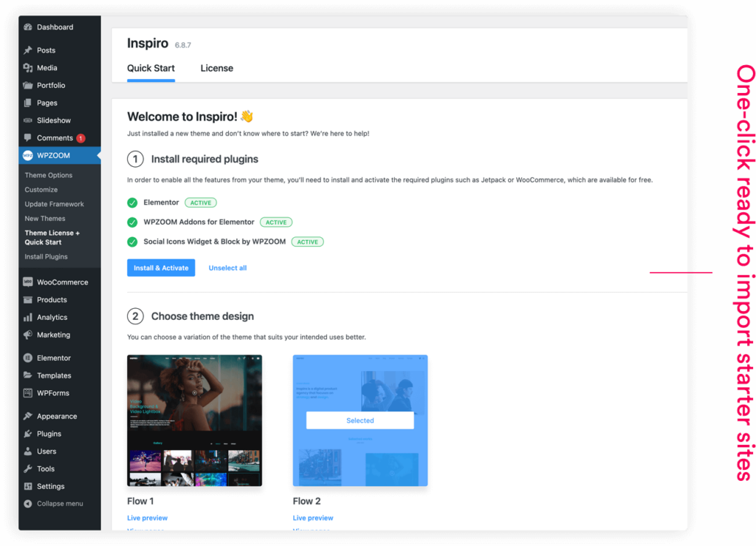Click the Marketing megaphone icon
The width and height of the screenshot is (756, 546).
(x=28, y=335)
